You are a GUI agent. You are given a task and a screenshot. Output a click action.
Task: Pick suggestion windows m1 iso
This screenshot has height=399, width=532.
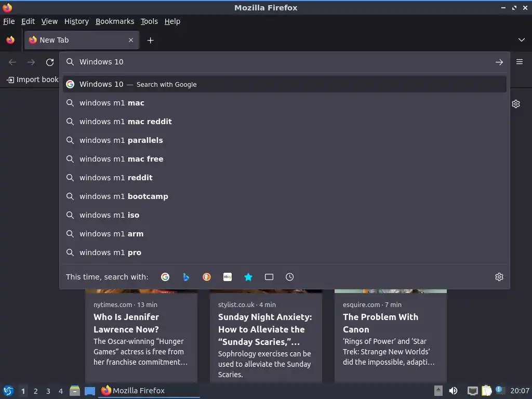pos(285,215)
